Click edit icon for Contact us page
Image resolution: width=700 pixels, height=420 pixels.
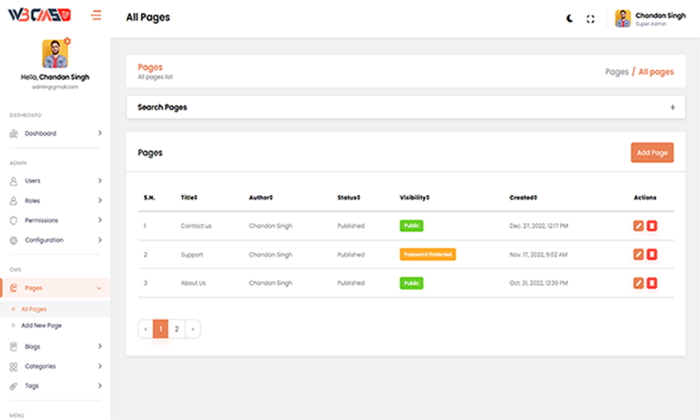tap(639, 226)
